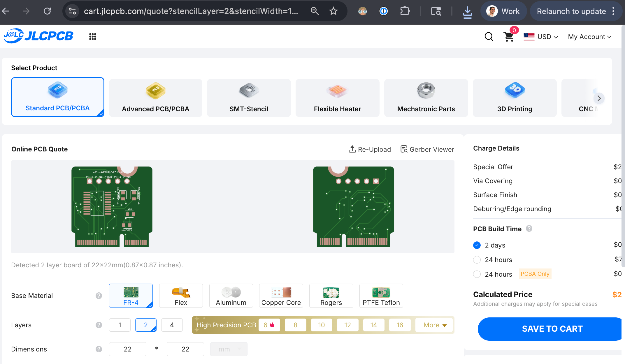Click the Layers help question icon
The width and height of the screenshot is (625, 364).
tap(99, 325)
